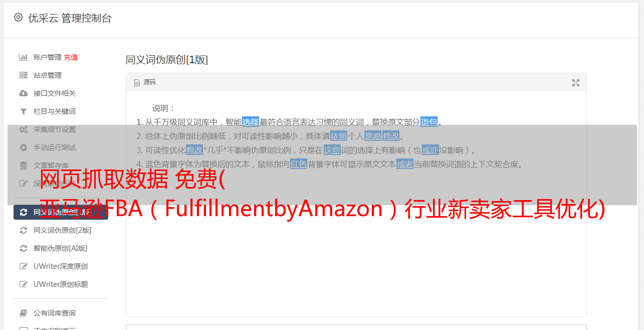
Task: Open 账户管理 bar chart icon
Action: coord(23,57)
